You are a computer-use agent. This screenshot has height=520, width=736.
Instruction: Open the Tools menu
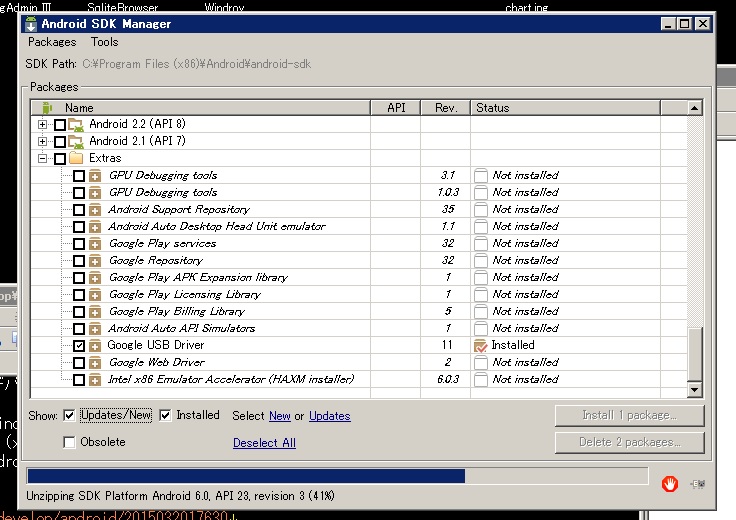[105, 42]
